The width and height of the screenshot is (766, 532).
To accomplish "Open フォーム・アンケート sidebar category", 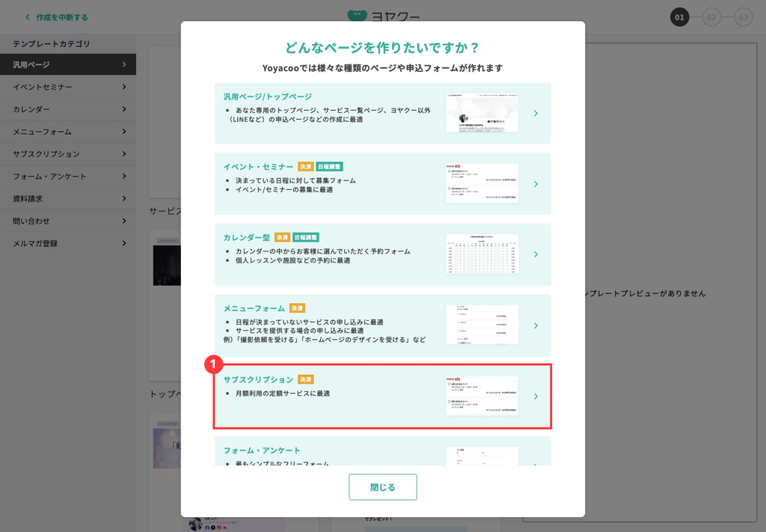I will coord(68,177).
